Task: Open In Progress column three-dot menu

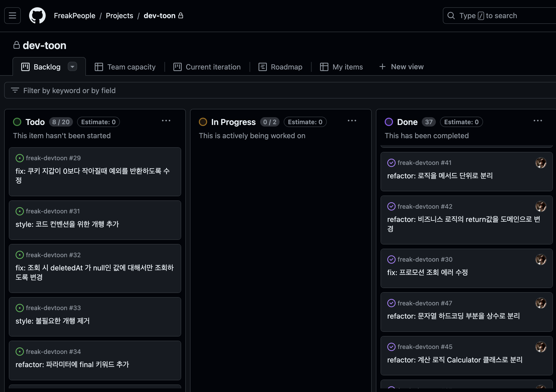Action: click(x=352, y=121)
